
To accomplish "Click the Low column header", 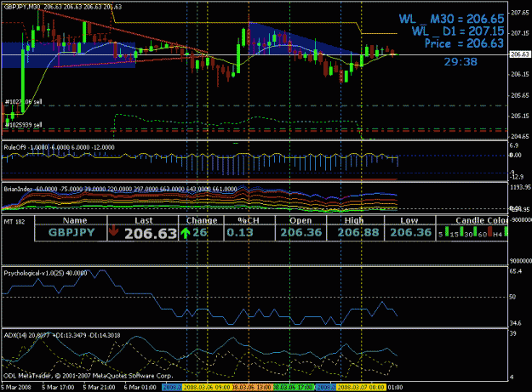I will click(x=409, y=220).
